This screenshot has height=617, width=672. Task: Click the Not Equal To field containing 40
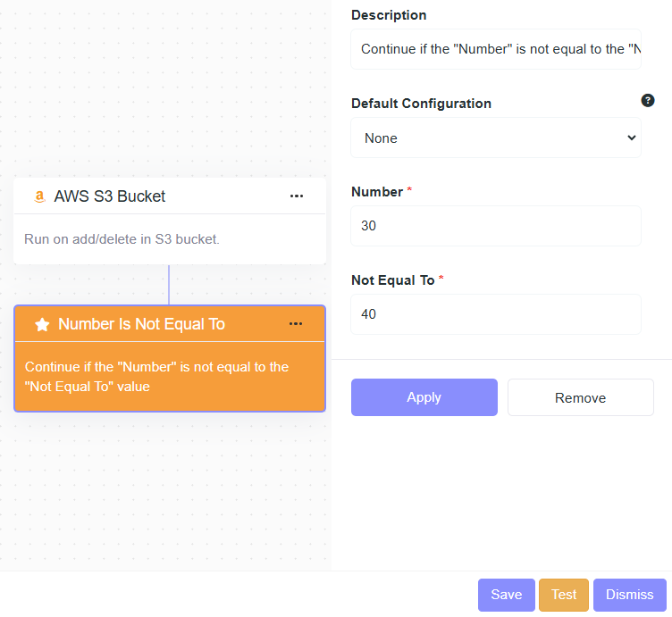coord(496,314)
